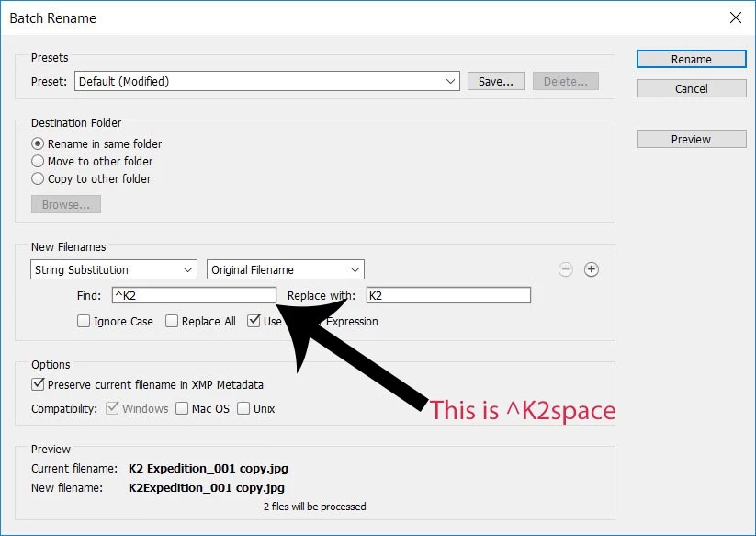Enable the Ignore Case checkbox
This screenshot has height=536, width=756.
pyautogui.click(x=84, y=321)
